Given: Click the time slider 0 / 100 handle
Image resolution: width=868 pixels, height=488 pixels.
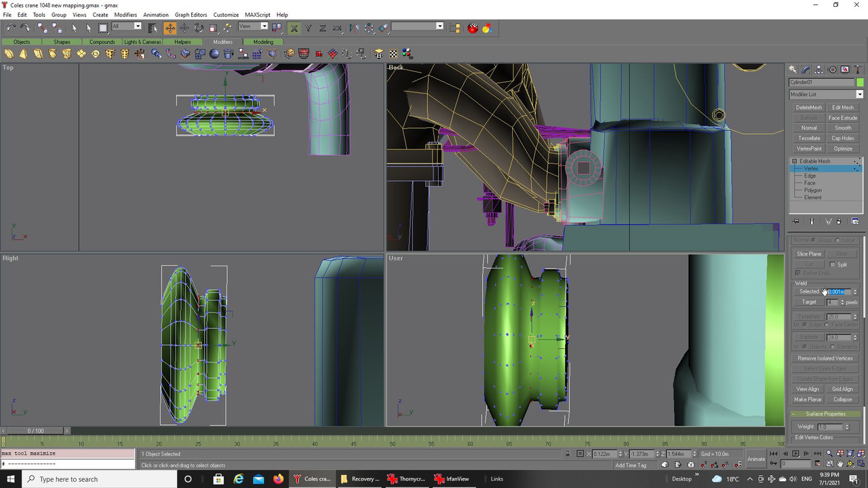Looking at the screenshot, I should coord(35,430).
